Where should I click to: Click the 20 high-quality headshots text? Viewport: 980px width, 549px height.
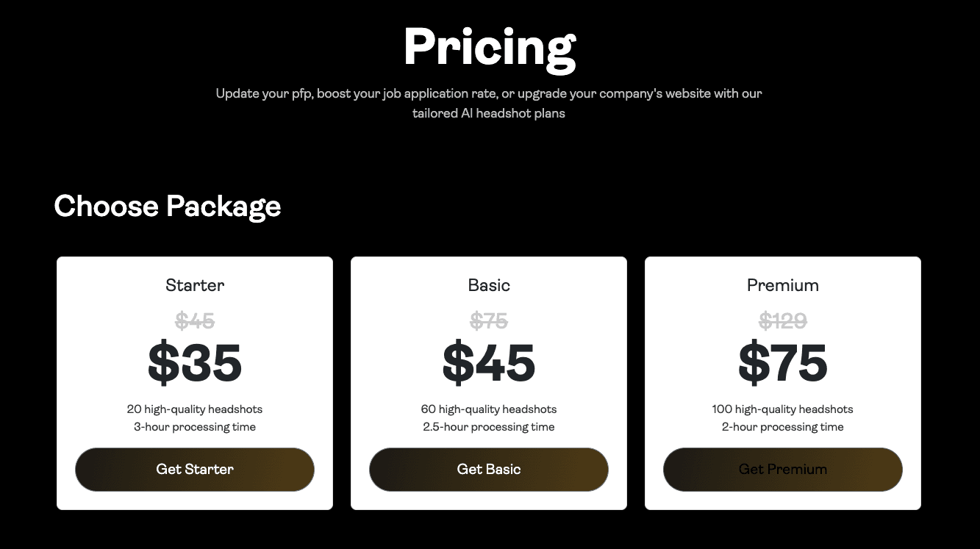pyautogui.click(x=194, y=409)
